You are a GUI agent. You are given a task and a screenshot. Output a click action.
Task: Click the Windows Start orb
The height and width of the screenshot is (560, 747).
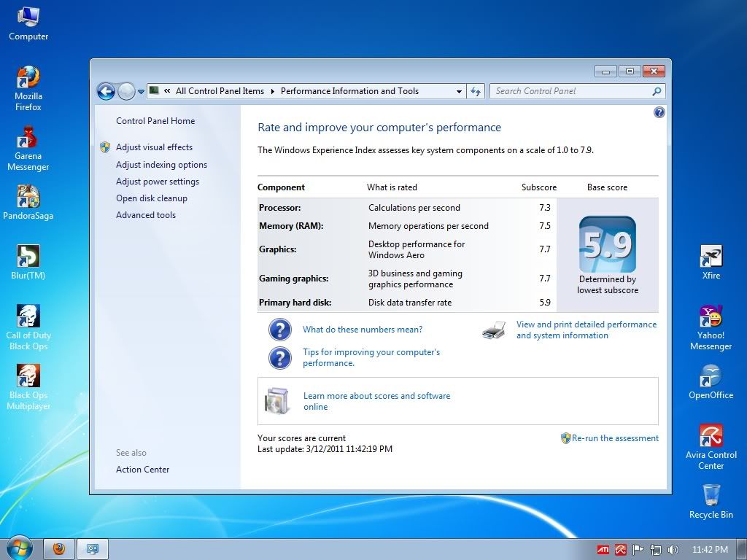[19, 548]
